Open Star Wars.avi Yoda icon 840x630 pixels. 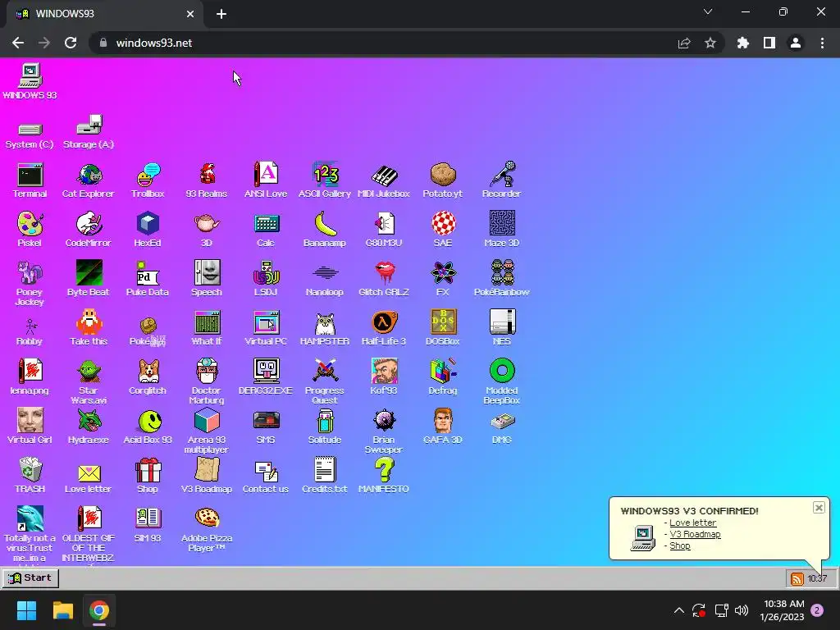click(x=89, y=381)
